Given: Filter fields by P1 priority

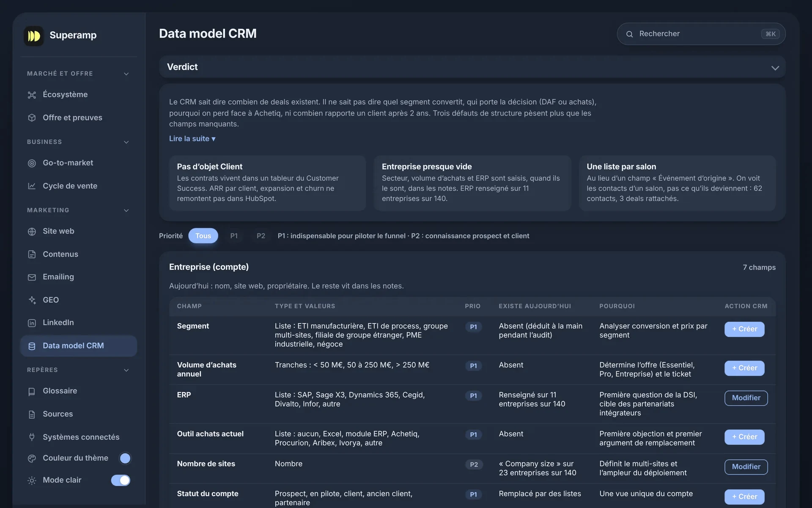Looking at the screenshot, I should click(234, 236).
